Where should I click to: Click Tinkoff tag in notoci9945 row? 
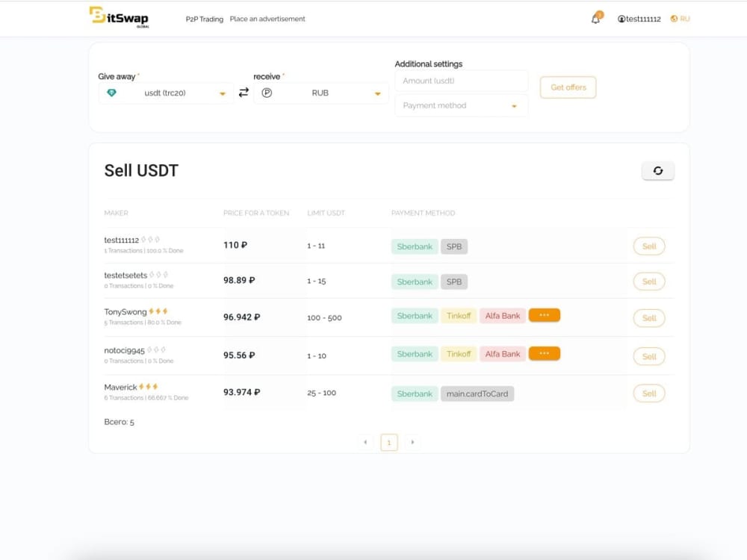(x=459, y=354)
